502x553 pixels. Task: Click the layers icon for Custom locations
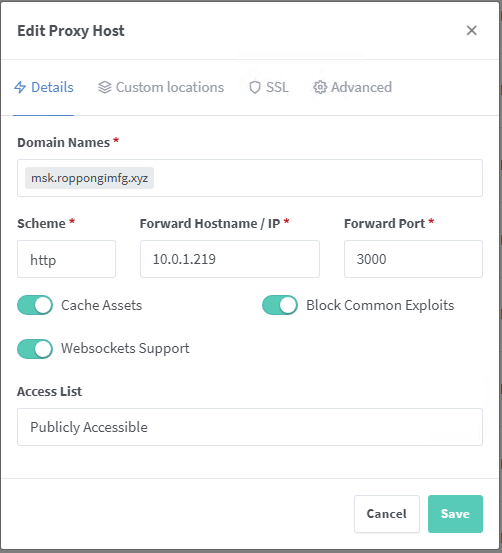[x=104, y=87]
